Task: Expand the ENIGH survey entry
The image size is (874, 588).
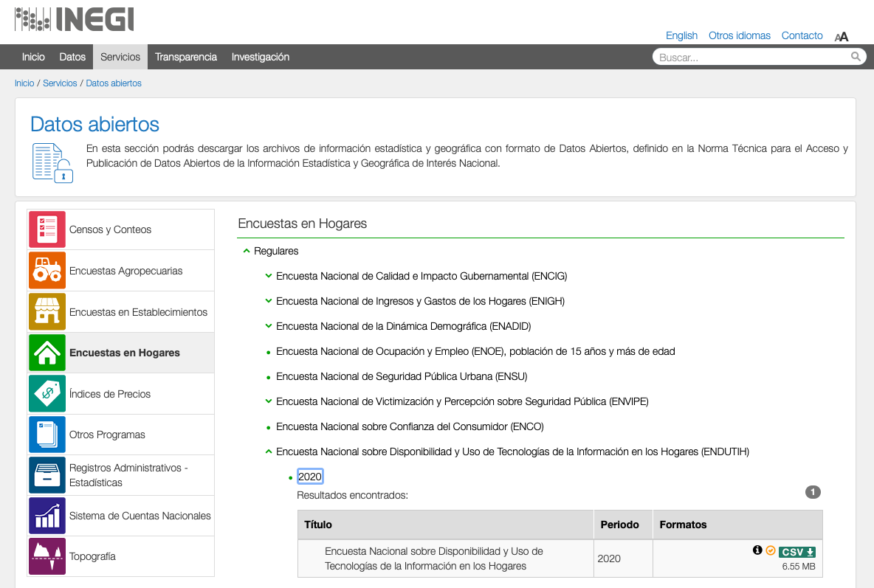Action: (269, 301)
